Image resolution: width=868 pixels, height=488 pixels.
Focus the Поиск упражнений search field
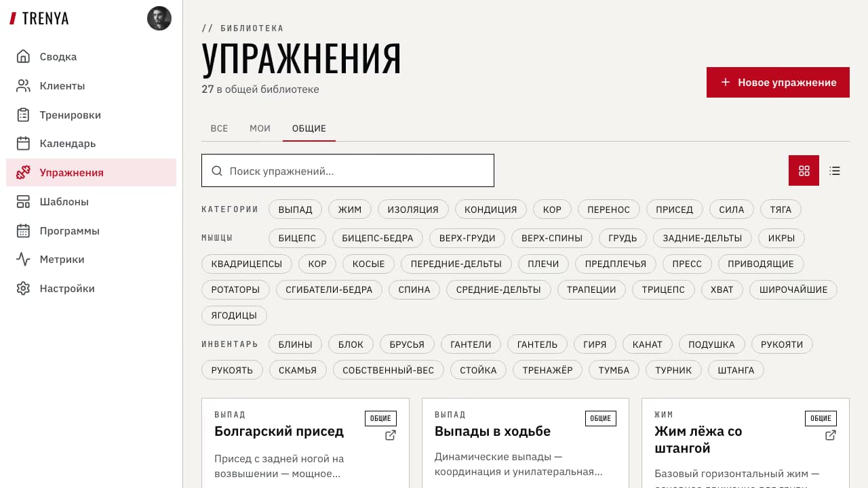coord(348,171)
